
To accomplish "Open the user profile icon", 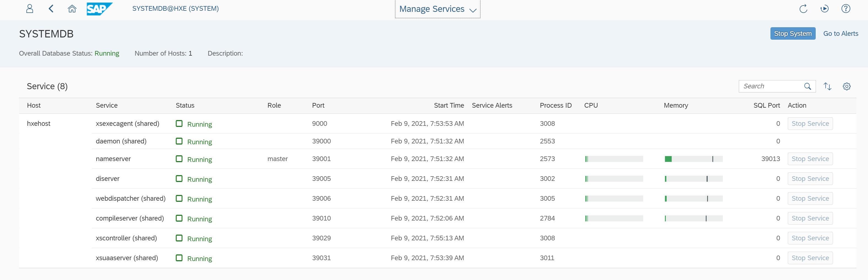I will tap(30, 9).
